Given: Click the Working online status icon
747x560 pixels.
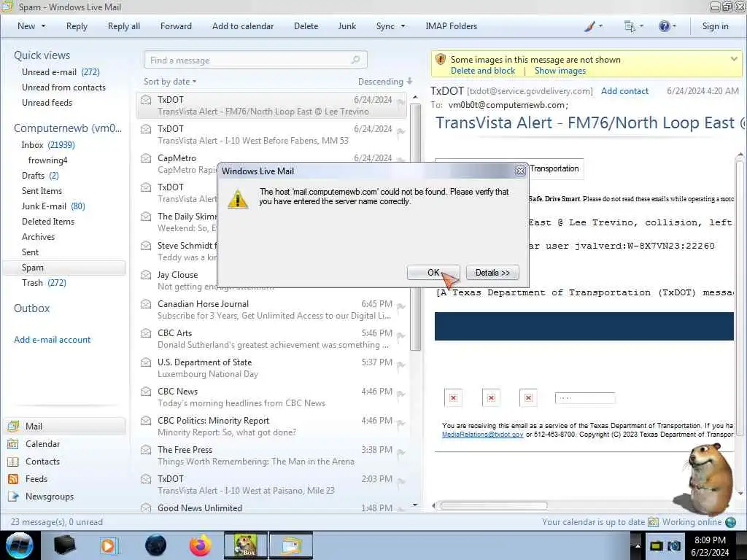Looking at the screenshot, I should 730,522.
